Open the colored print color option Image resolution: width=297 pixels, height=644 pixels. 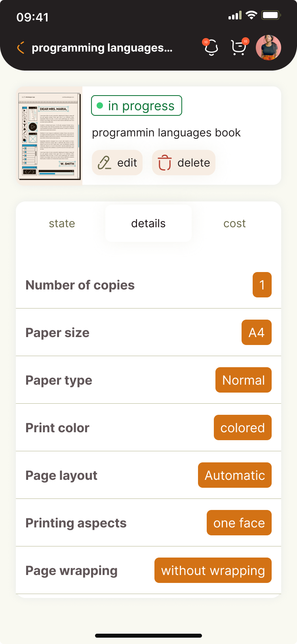[242, 427]
